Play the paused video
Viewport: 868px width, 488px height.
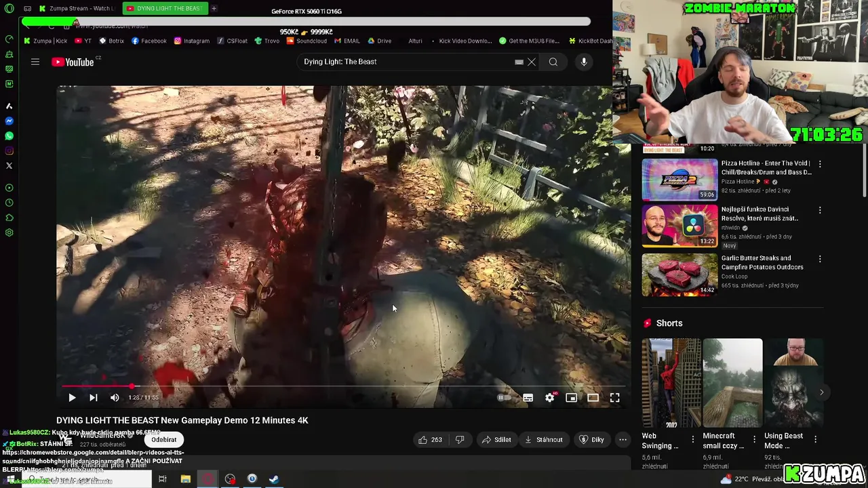[x=72, y=398]
